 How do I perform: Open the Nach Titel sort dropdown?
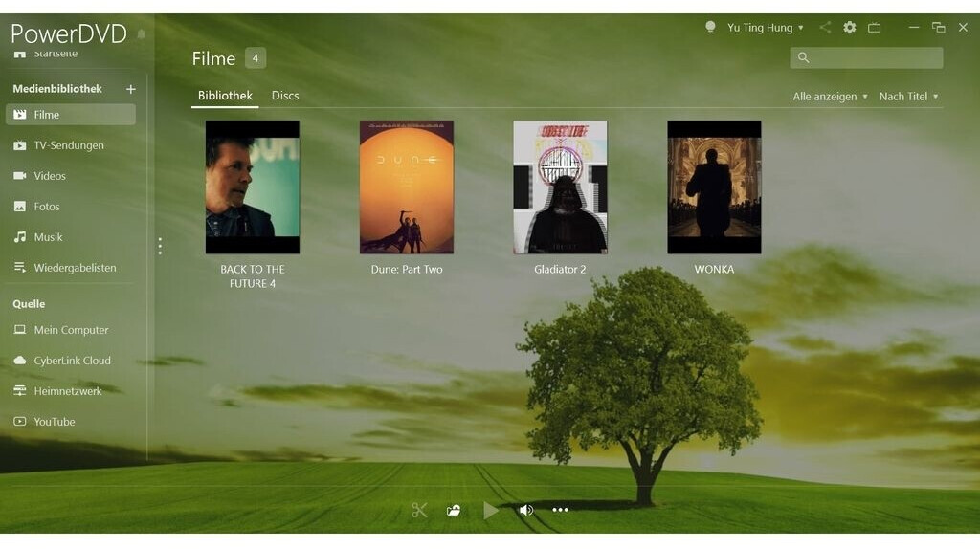coord(908,97)
